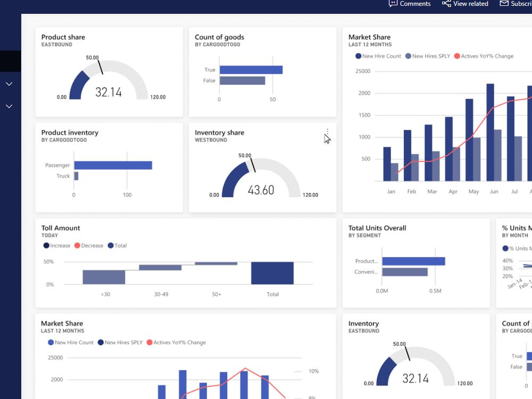Screen dimensions: 532x399
Task: Open the Count of goods report tile
Action: pyautogui.click(x=219, y=37)
